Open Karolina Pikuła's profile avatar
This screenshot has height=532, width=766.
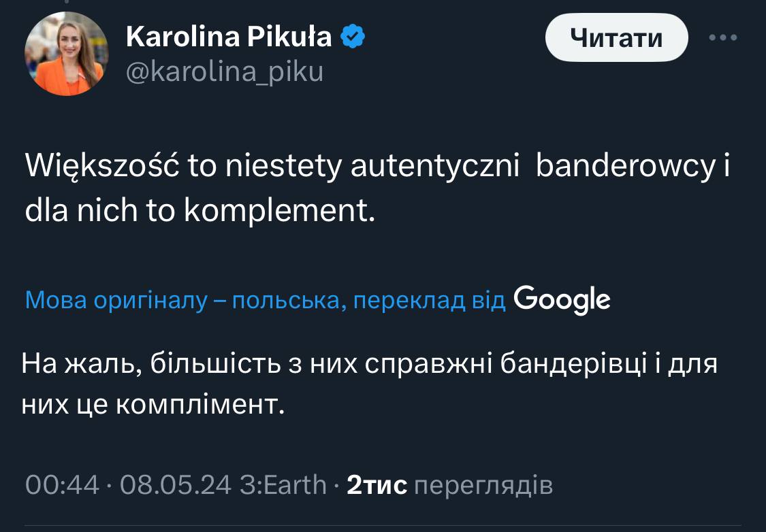click(x=66, y=53)
